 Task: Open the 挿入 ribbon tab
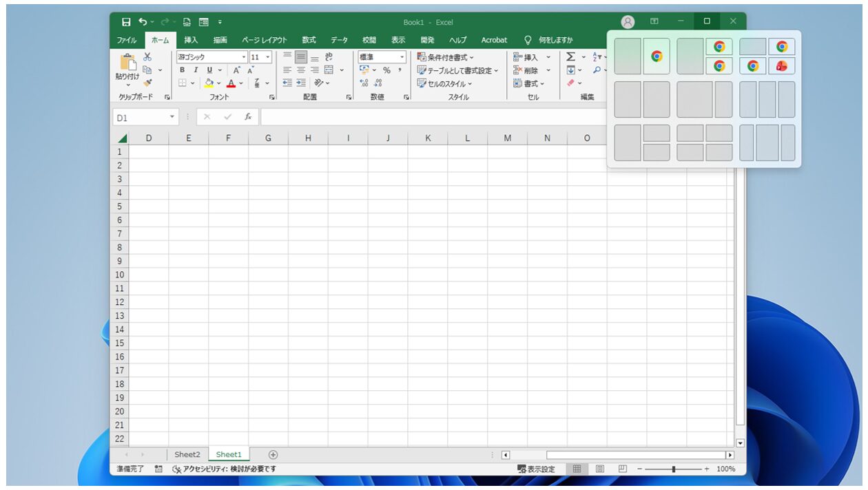pos(191,40)
